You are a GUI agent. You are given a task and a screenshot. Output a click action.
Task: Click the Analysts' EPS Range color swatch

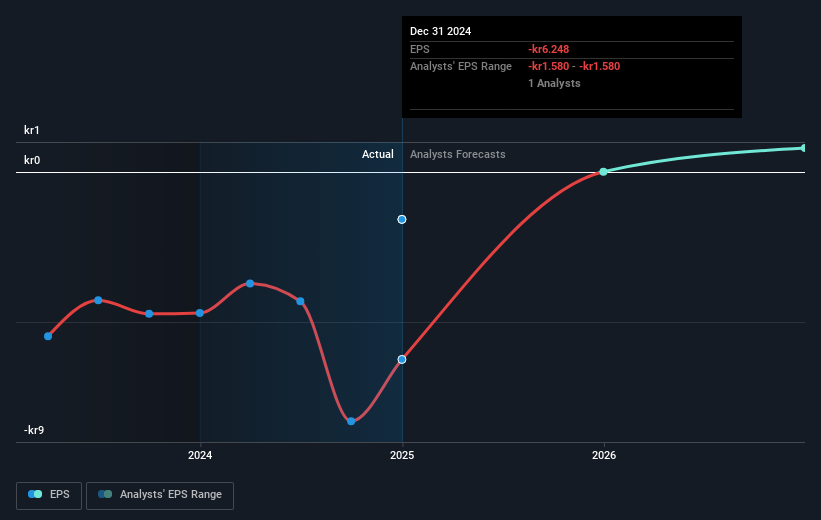(x=105, y=494)
